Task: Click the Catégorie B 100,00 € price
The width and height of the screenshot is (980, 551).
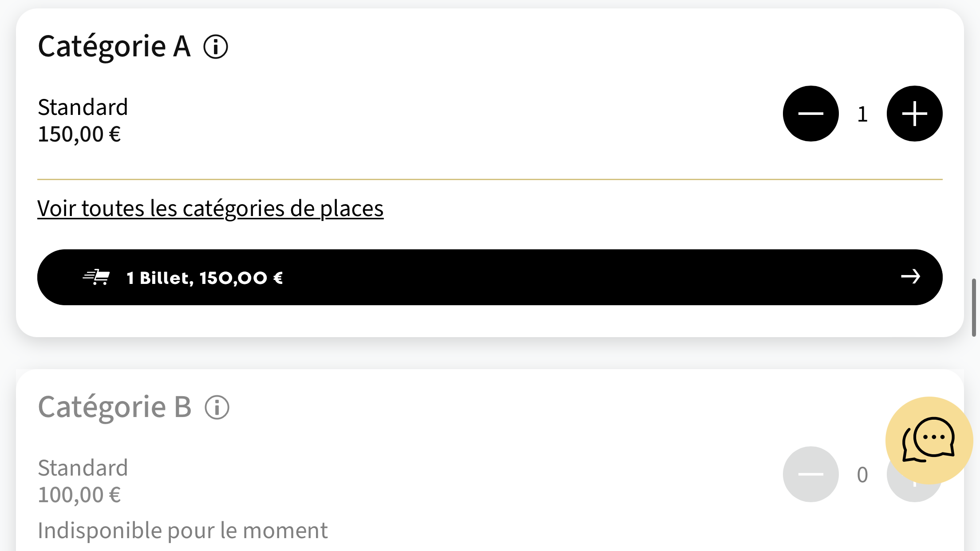Action: (x=79, y=495)
